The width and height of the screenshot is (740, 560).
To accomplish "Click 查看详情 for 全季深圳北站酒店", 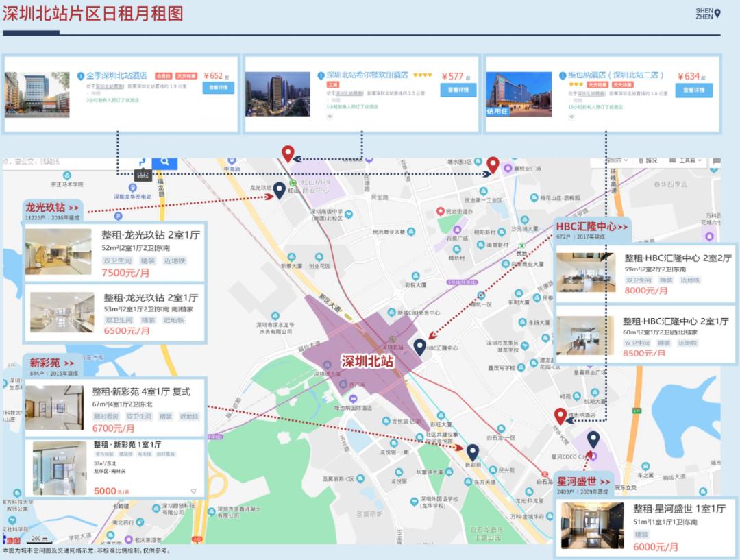I will click(219, 88).
